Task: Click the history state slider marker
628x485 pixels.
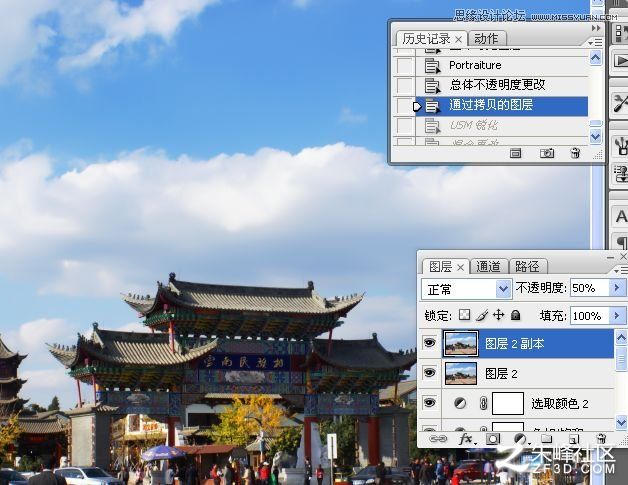Action: 417,107
